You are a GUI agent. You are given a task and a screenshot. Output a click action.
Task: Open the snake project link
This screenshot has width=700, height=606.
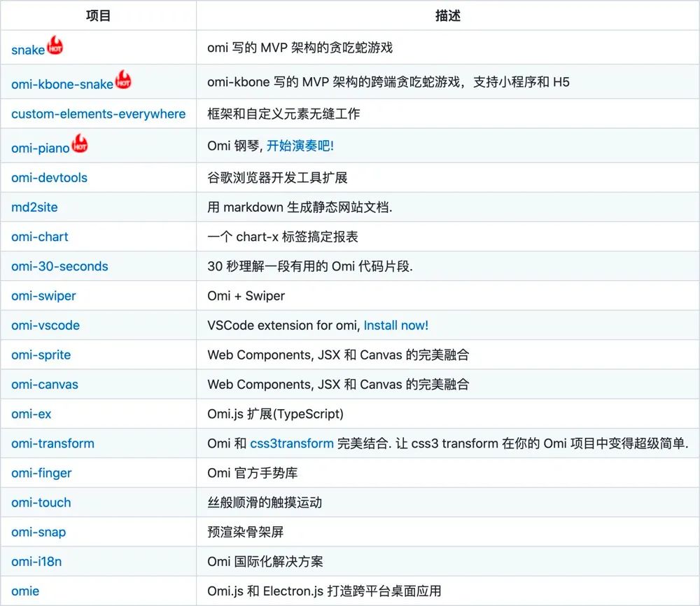[x=28, y=50]
